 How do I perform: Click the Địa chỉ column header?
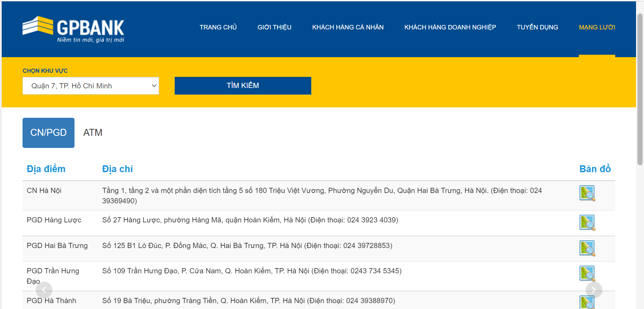[x=118, y=169]
